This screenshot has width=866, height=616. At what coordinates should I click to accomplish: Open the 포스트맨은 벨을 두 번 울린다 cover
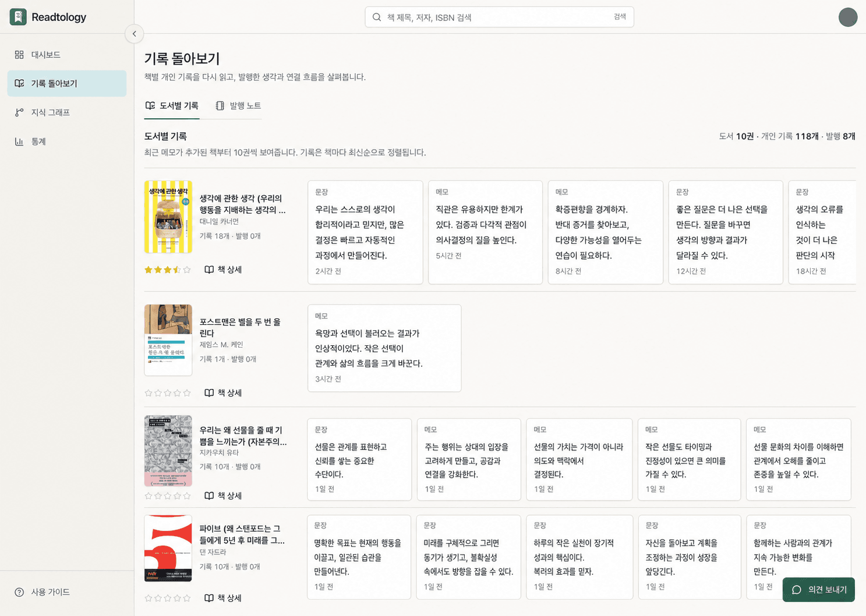tap(168, 340)
